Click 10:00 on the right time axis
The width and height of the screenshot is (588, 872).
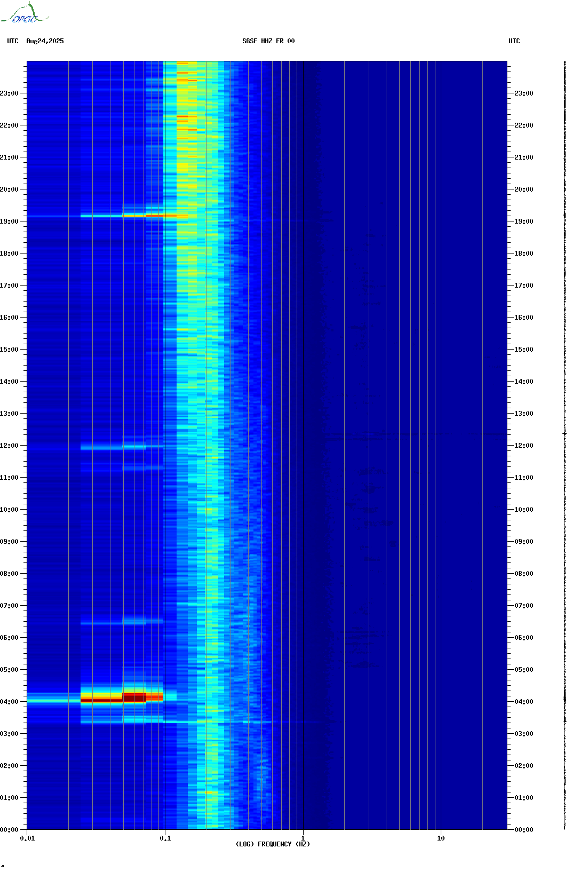(x=524, y=510)
